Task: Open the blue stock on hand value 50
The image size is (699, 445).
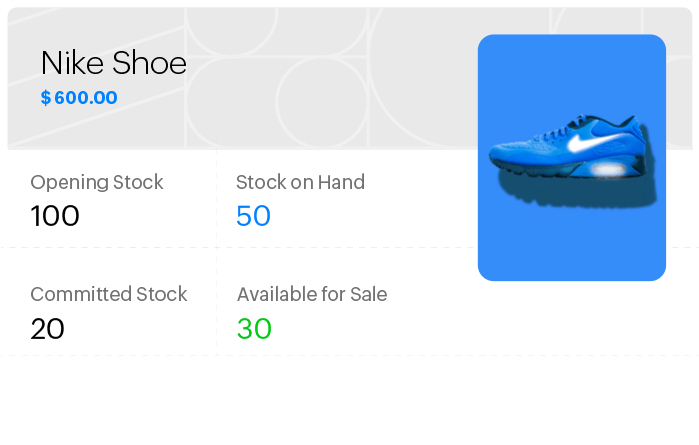Action: click(253, 216)
